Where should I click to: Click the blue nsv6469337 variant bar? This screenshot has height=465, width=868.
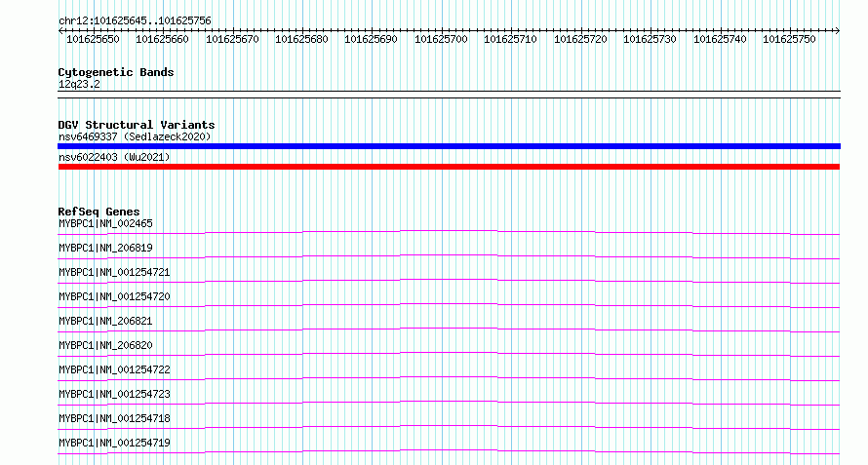point(449,146)
